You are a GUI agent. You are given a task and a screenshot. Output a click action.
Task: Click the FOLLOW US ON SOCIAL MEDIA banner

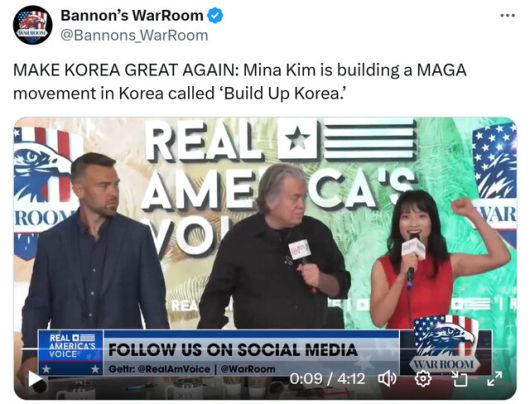233,350
